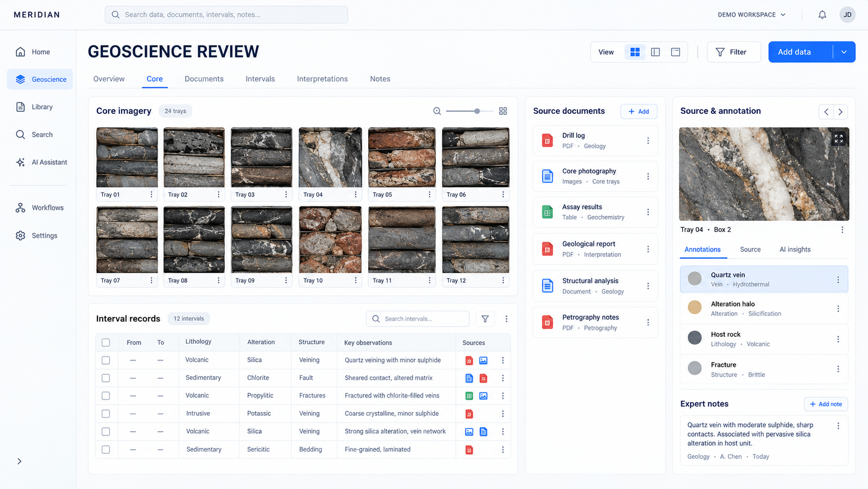
Task: Open the Settings gear in sidebar
Action: click(20, 235)
